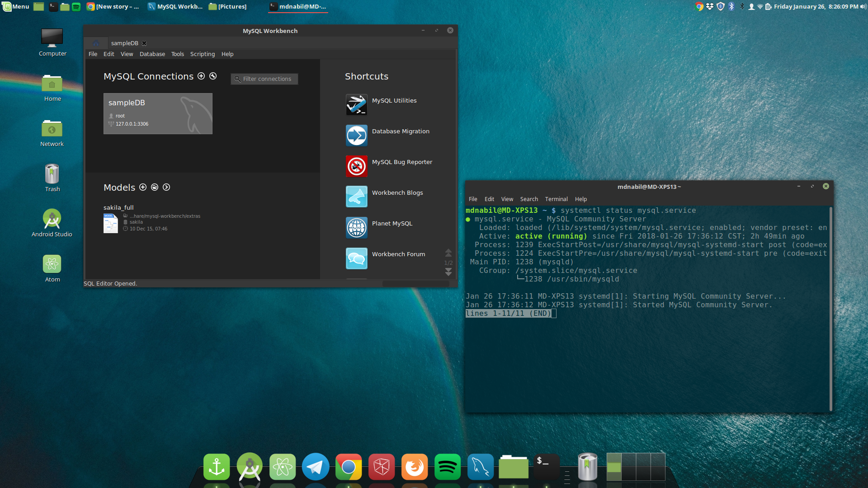Close the sampleDB tab in Workbench

[144, 43]
